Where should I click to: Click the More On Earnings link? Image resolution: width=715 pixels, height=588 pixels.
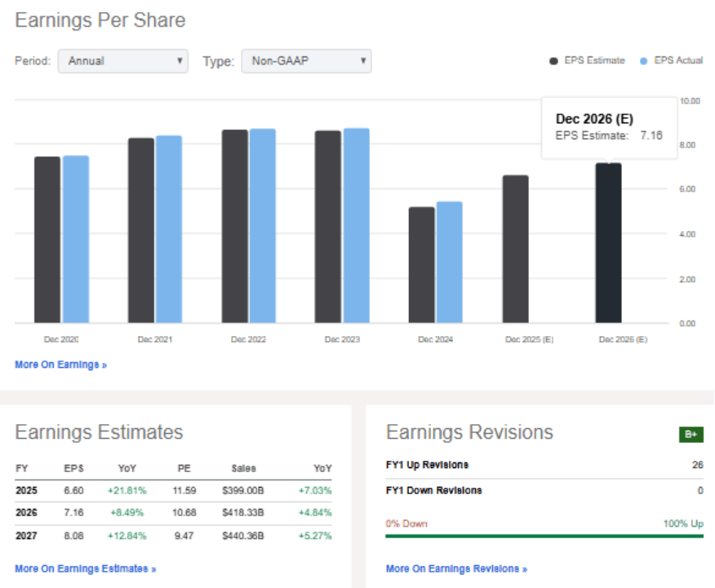[60, 365]
